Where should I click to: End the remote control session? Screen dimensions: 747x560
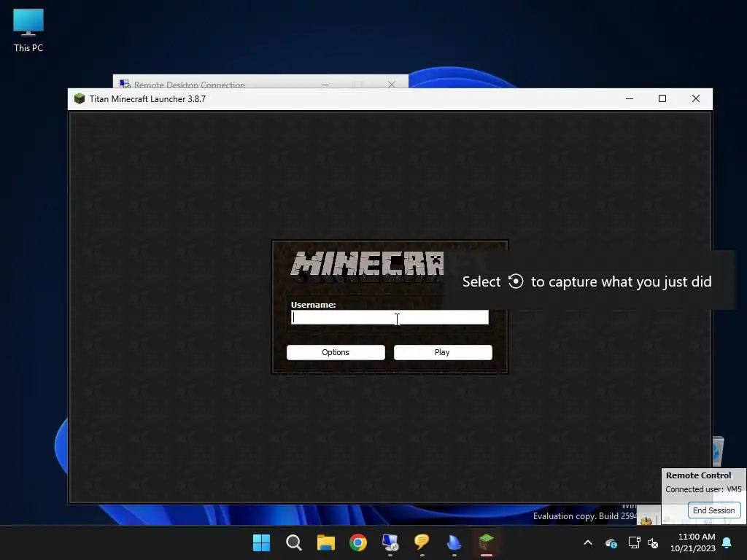pyautogui.click(x=713, y=510)
